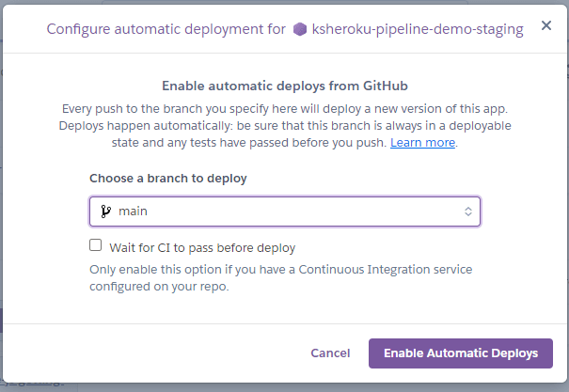
Task: Close the automatic deployment dialog
Action: [x=546, y=25]
